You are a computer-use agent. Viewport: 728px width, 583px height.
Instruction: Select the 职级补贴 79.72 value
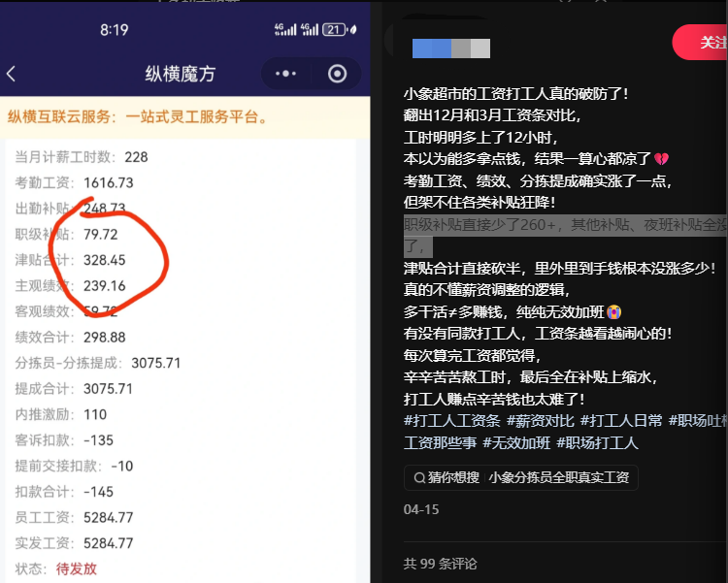coord(100,235)
